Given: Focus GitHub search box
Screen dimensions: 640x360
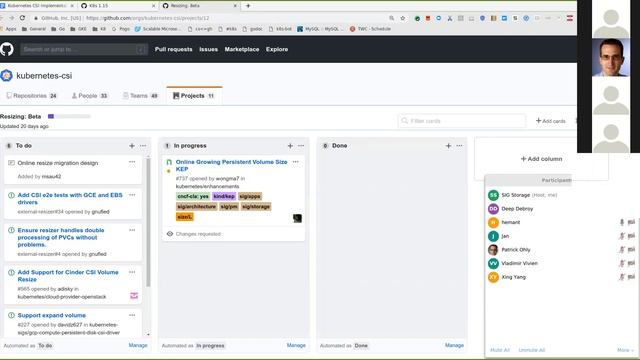Looking at the screenshot, I should coord(84,49).
